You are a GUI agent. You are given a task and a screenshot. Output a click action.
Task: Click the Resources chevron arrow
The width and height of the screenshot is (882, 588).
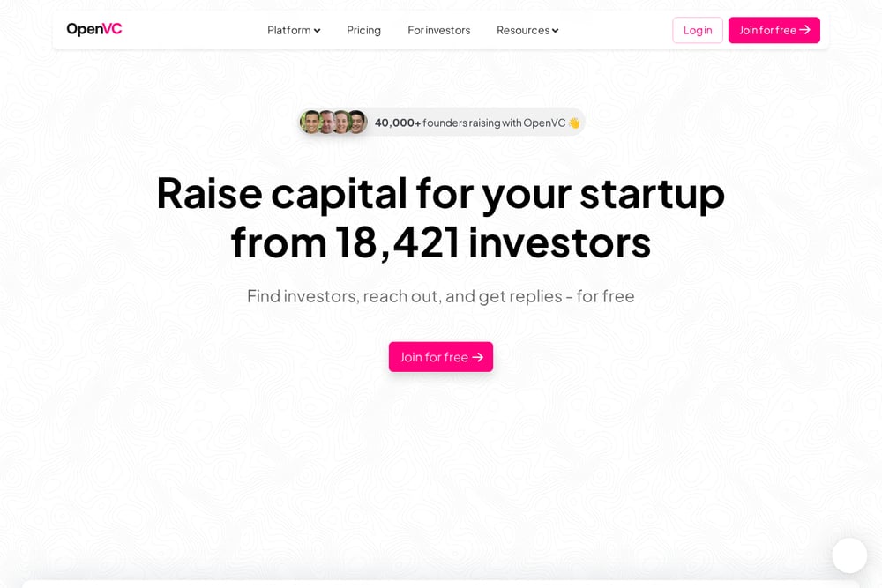click(x=555, y=31)
